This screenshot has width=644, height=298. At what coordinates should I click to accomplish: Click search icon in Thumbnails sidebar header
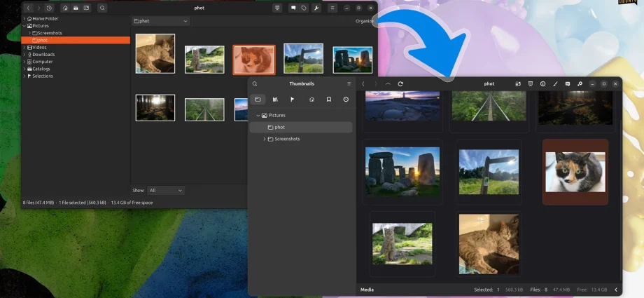click(255, 83)
